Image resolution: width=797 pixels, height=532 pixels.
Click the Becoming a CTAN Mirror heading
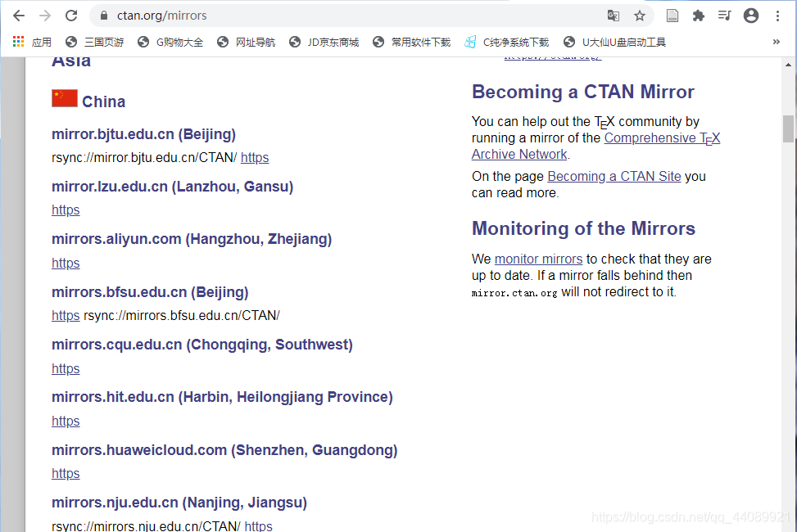pos(583,92)
